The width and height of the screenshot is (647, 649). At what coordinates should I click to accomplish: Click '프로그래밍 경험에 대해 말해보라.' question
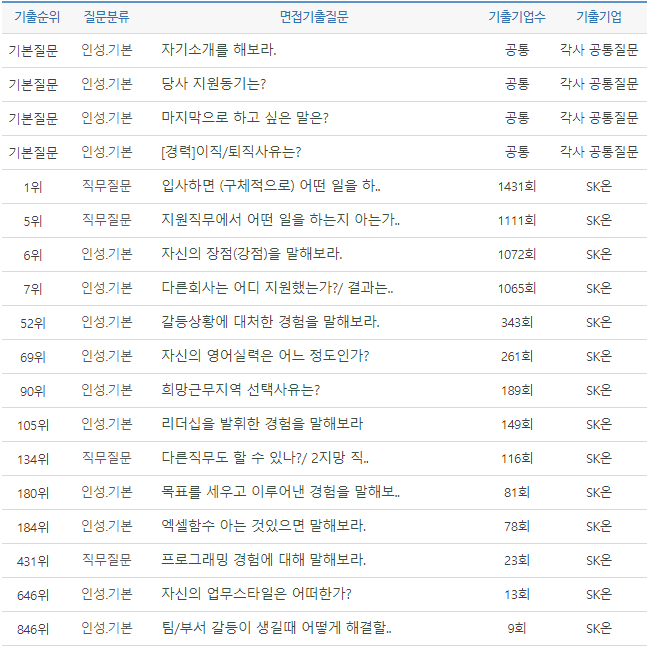pyautogui.click(x=263, y=560)
